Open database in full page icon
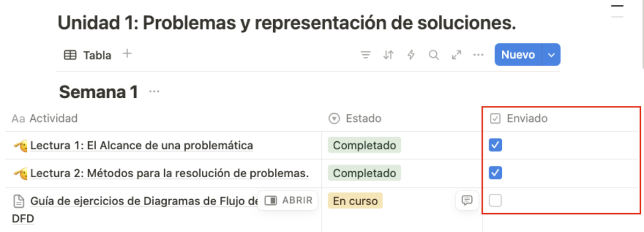Image resolution: width=644 pixels, height=232 pixels. pyautogui.click(x=456, y=55)
